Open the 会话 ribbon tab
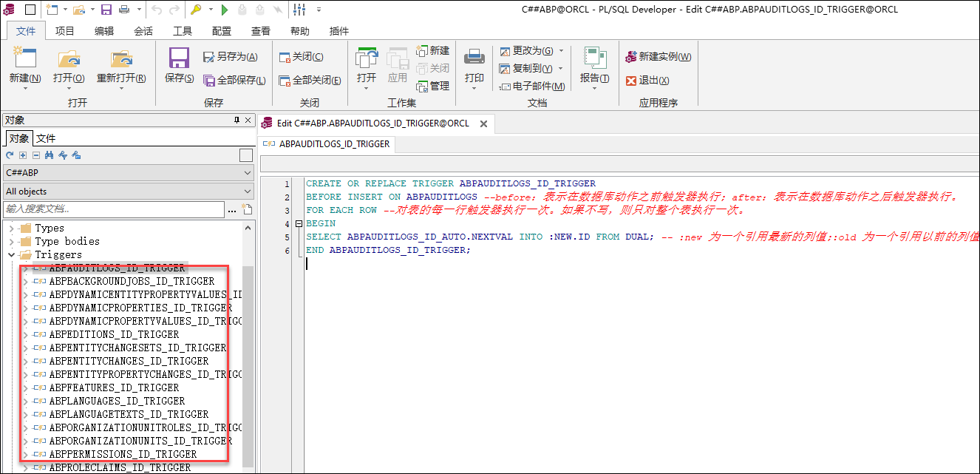The width and height of the screenshot is (980, 474). (143, 30)
